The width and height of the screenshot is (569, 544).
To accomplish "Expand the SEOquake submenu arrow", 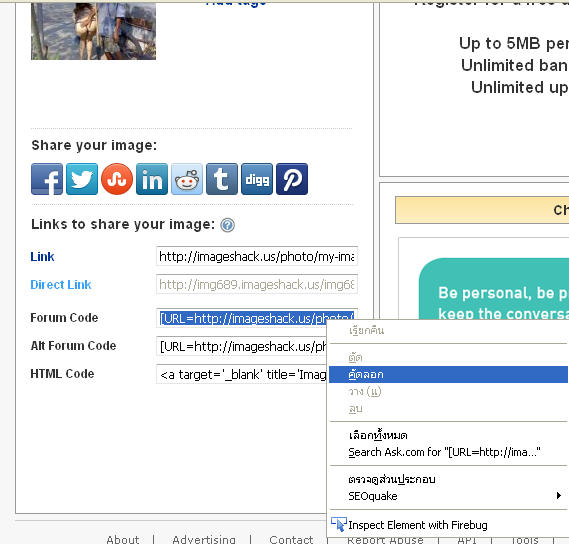I will 558,496.
